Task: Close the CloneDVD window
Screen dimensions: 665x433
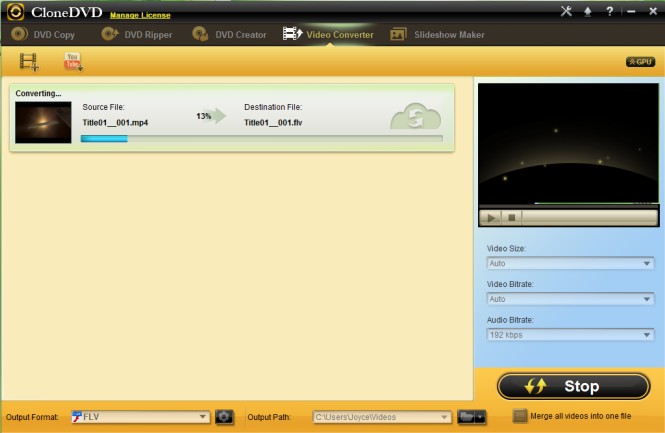Action: pos(653,11)
